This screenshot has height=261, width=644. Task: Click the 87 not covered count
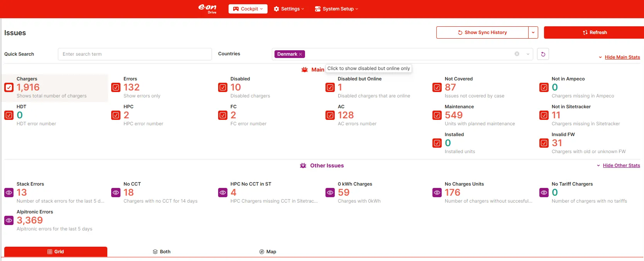[450, 87]
